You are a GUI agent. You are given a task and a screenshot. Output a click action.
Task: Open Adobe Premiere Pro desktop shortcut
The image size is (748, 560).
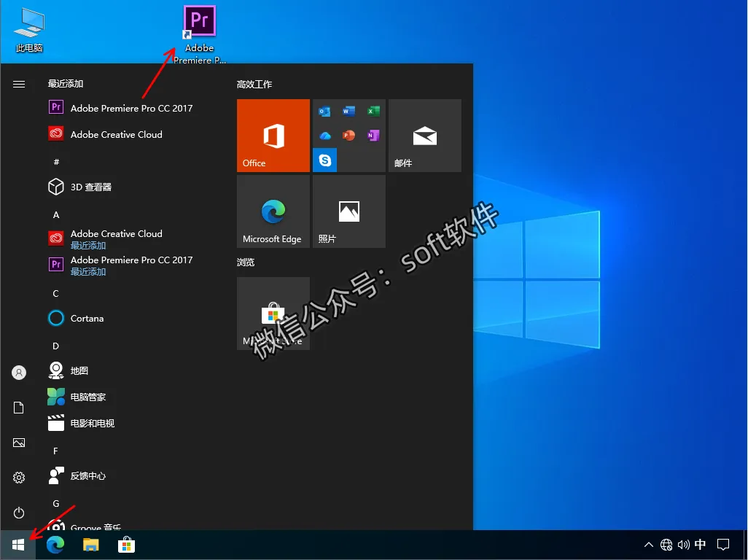click(x=200, y=34)
